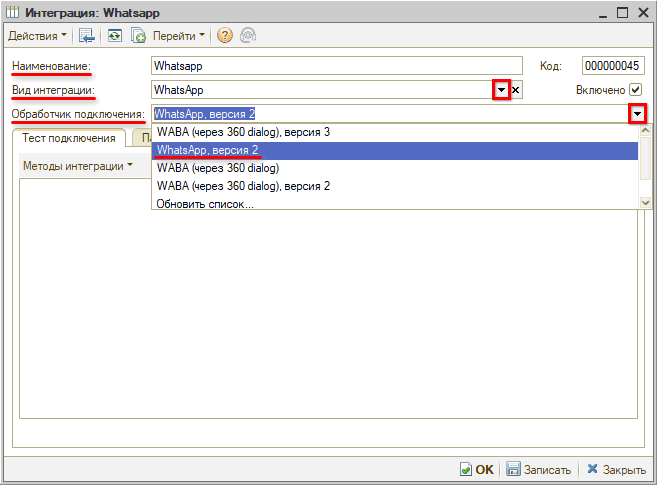The width and height of the screenshot is (657, 485).
Task: Click the Записать button
Action: point(538,469)
